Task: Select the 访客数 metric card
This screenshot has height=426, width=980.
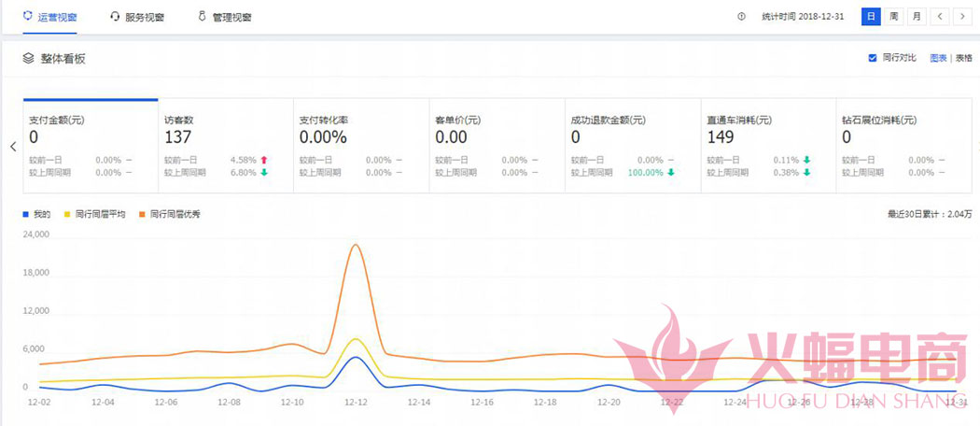Action: [x=225, y=146]
